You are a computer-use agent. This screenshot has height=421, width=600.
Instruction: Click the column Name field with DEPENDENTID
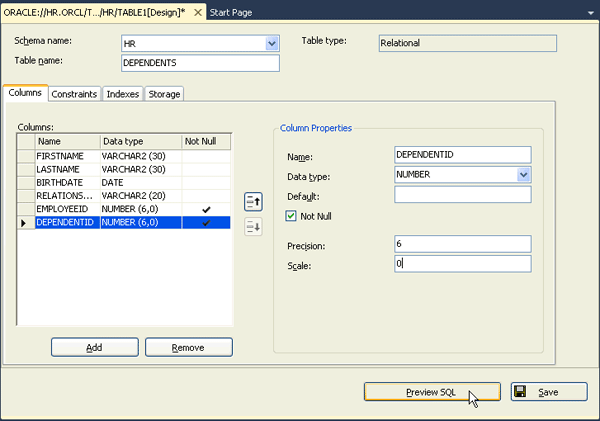point(463,155)
